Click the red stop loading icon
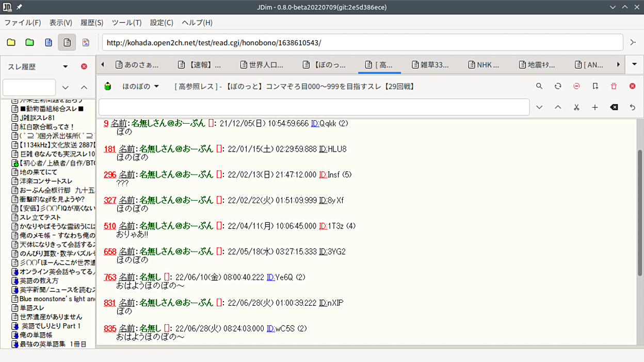644x362 pixels. pyautogui.click(x=576, y=86)
